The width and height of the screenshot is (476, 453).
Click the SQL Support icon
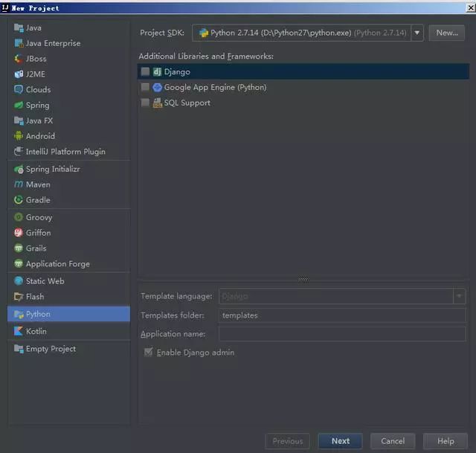[x=157, y=103]
